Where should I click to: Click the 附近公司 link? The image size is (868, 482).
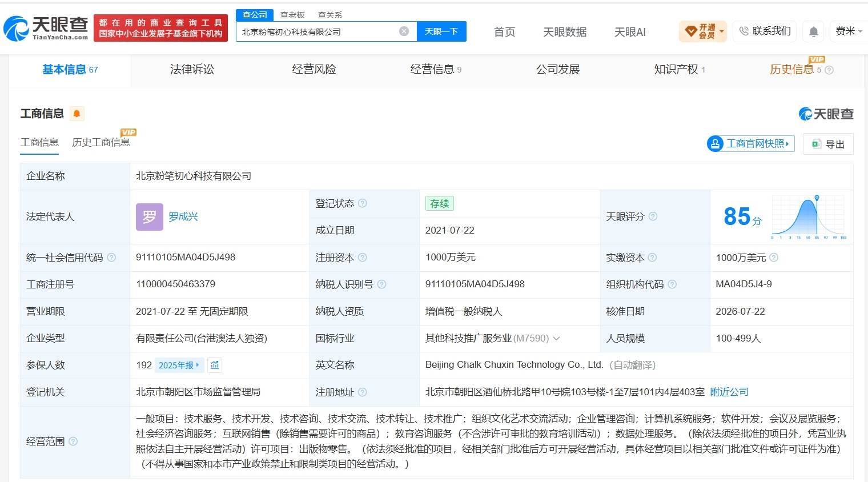point(729,392)
